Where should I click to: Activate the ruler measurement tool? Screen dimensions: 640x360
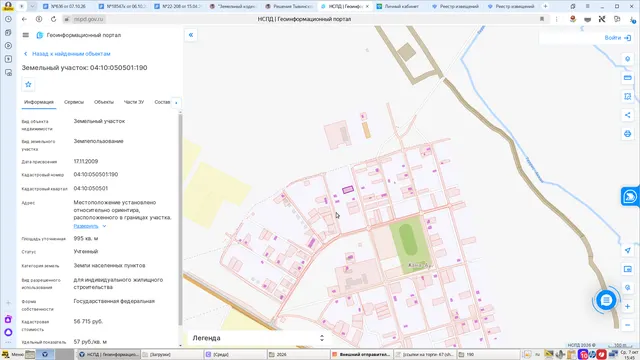628,78
